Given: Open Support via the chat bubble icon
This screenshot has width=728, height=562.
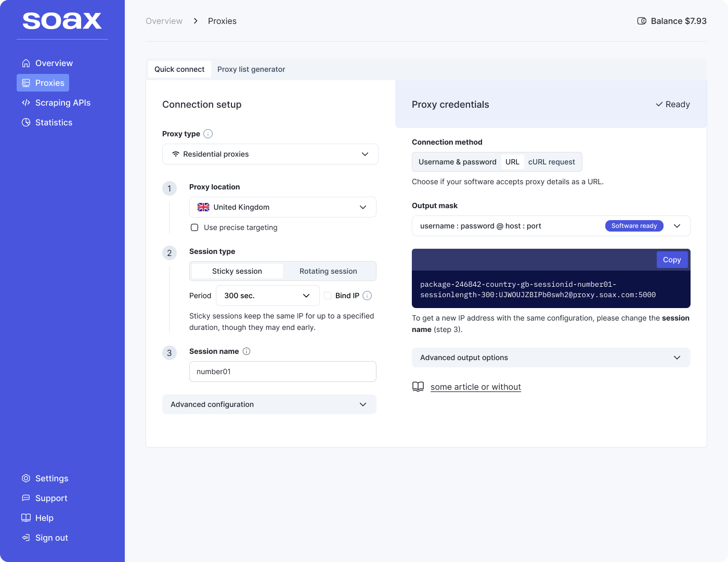Looking at the screenshot, I should coord(26,498).
